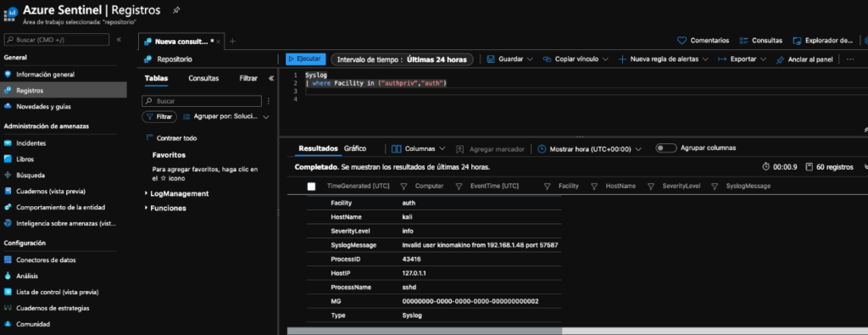The image size is (868, 335).
Task: Collapse the tables side panel
Action: [x=271, y=79]
